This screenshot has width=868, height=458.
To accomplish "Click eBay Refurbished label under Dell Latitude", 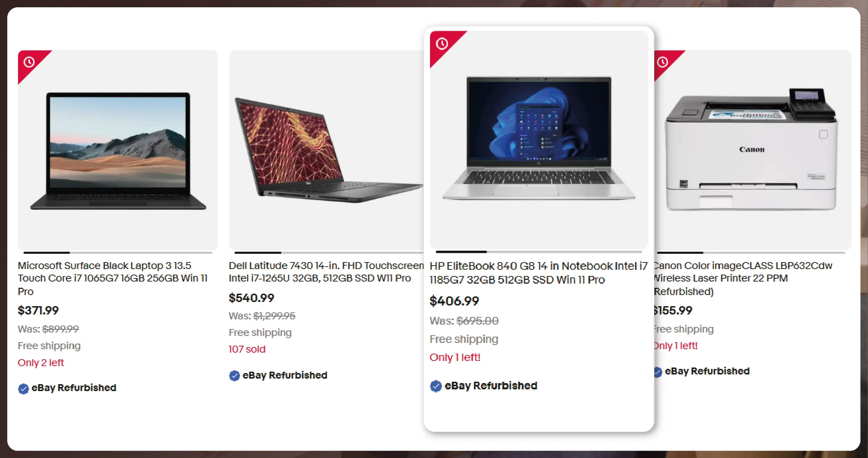I will [x=285, y=375].
